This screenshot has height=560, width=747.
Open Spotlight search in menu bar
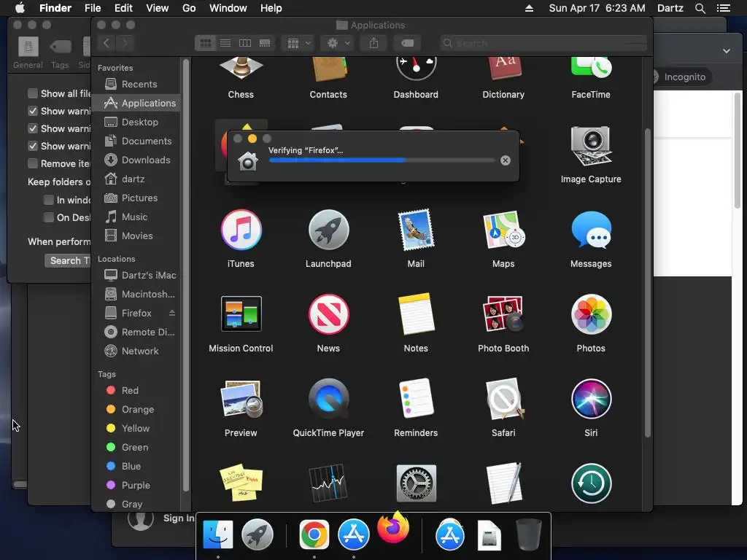click(x=700, y=8)
